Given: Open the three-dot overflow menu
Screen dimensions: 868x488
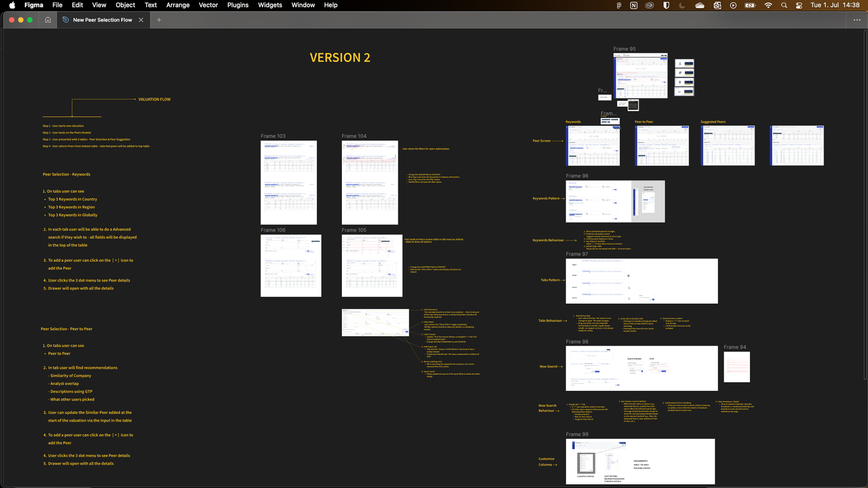Looking at the screenshot, I should coord(857,20).
